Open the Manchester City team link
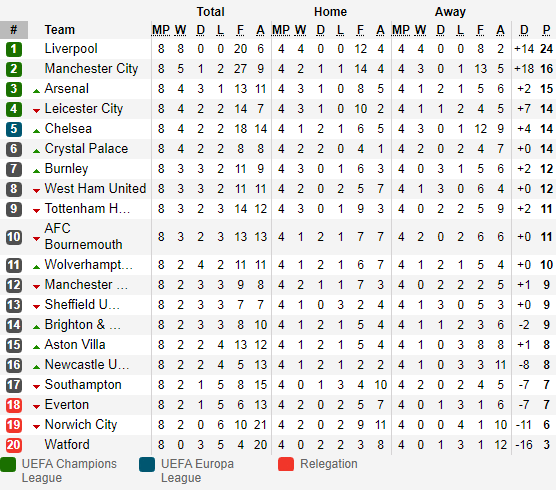Viewport: 556px width, 490px height. [91, 69]
